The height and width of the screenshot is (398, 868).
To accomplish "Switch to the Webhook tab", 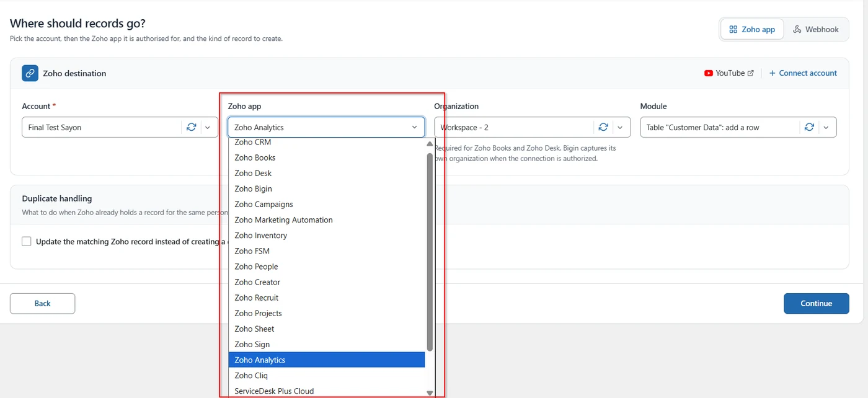I will [816, 29].
